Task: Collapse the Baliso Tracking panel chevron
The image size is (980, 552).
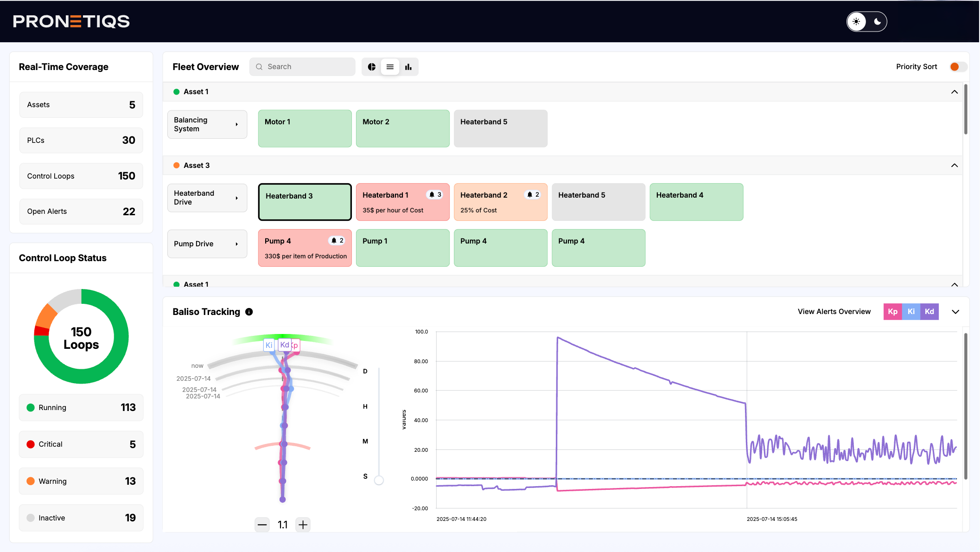Action: click(x=955, y=312)
